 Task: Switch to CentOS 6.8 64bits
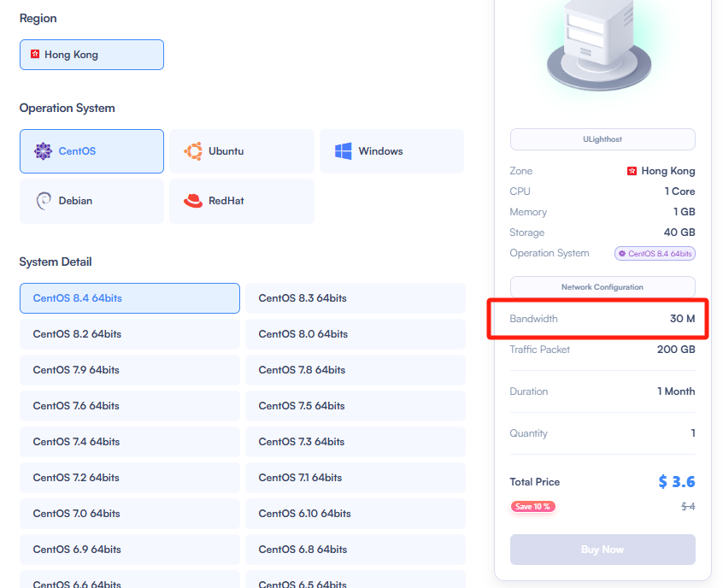(355, 550)
